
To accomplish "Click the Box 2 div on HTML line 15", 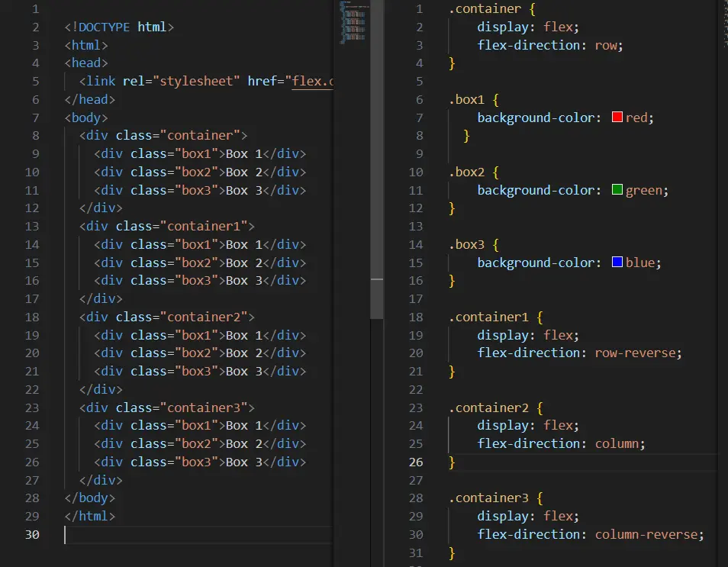I will pyautogui.click(x=200, y=263).
